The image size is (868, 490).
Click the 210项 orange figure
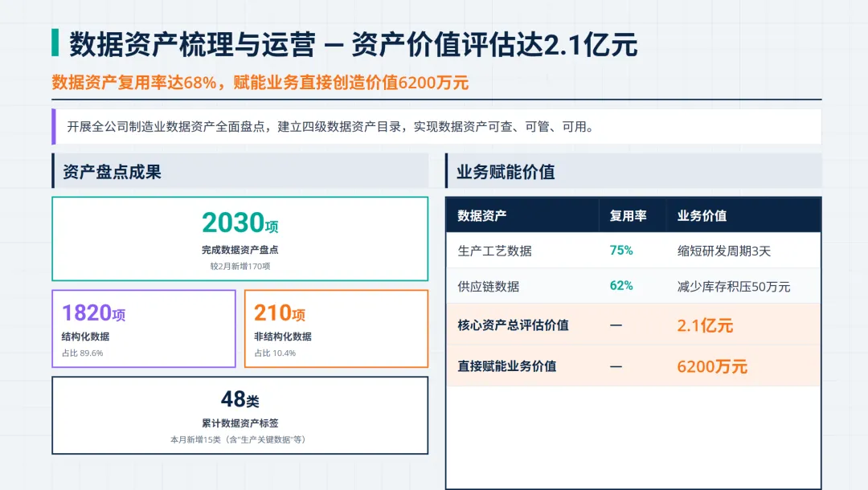(x=280, y=313)
